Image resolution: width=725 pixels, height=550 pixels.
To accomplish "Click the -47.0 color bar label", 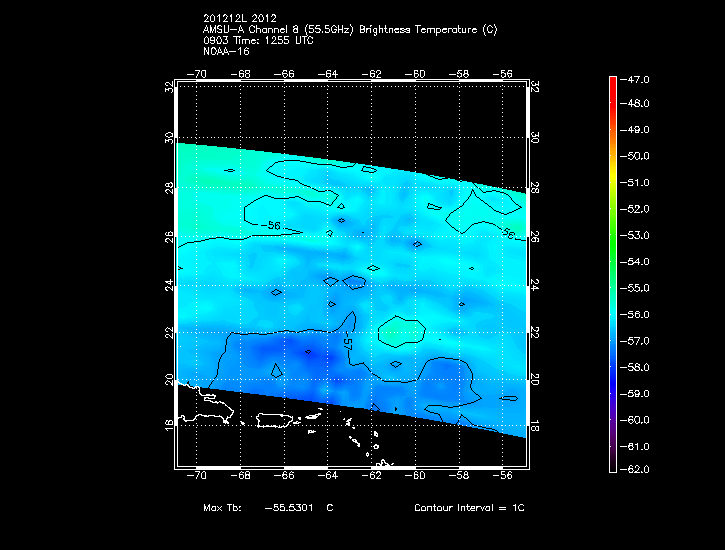I will point(637,78).
